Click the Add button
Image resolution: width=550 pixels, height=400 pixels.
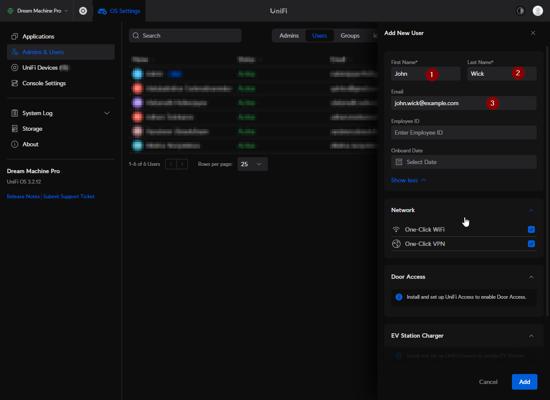[524, 382]
